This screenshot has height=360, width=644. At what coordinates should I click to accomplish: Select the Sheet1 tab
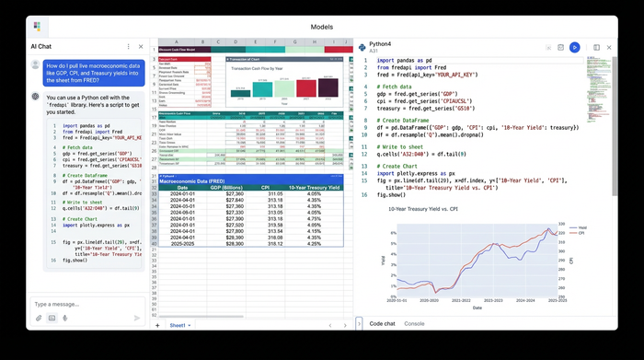178,326
